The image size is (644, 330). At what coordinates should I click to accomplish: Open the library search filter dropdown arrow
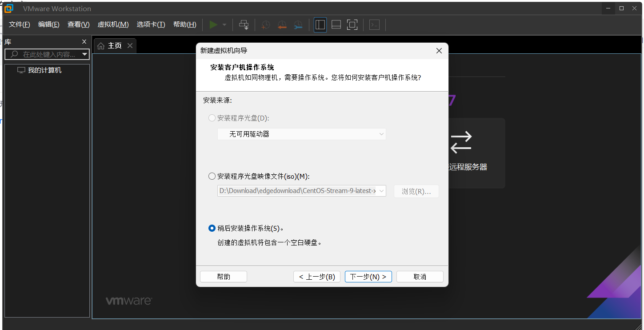coord(85,54)
